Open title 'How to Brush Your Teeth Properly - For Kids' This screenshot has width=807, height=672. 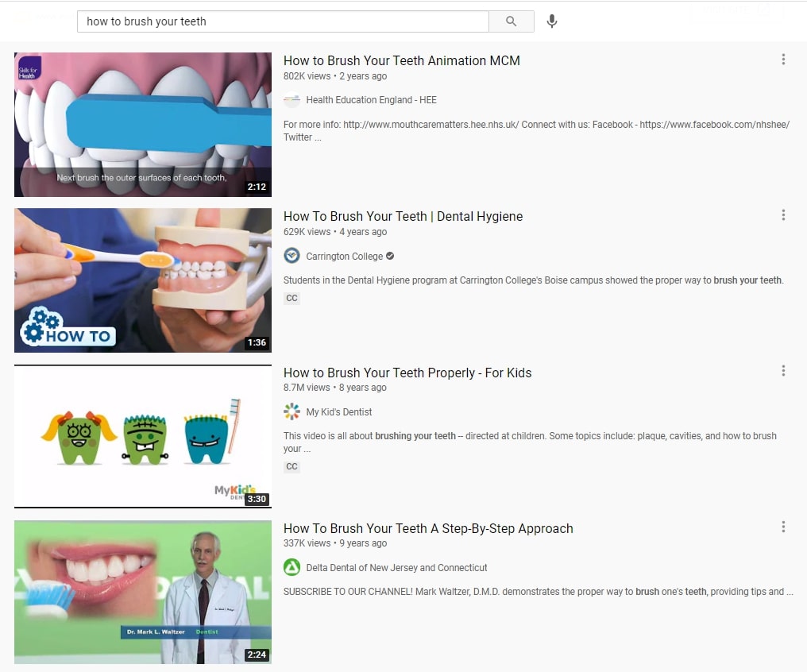(x=407, y=373)
